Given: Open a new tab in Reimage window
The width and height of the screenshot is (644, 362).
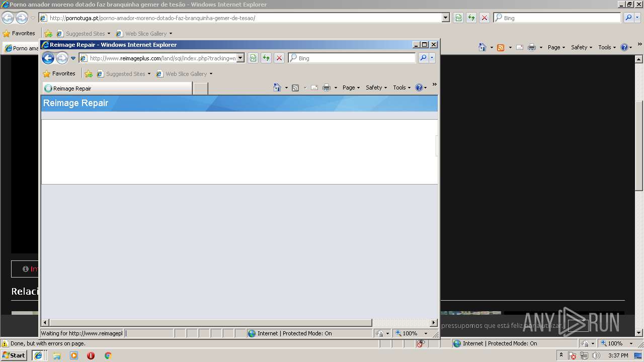Looking at the screenshot, I should click(x=201, y=88).
